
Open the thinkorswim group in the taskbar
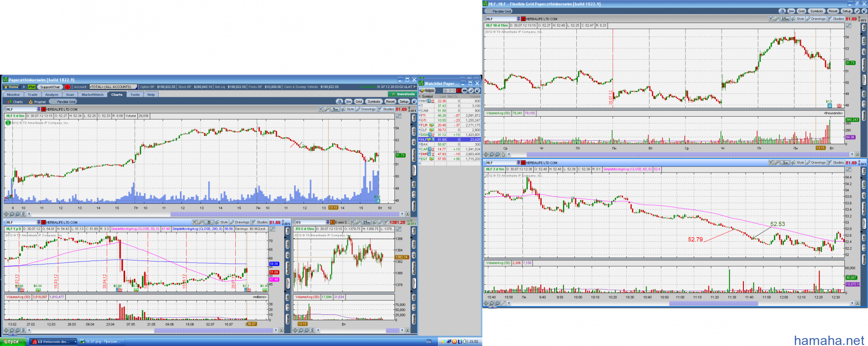(53, 342)
